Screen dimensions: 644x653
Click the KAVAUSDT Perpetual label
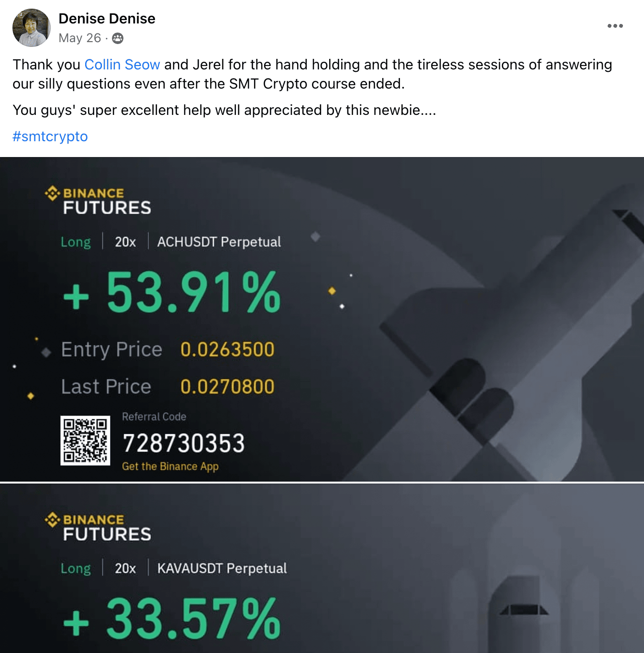point(222,568)
